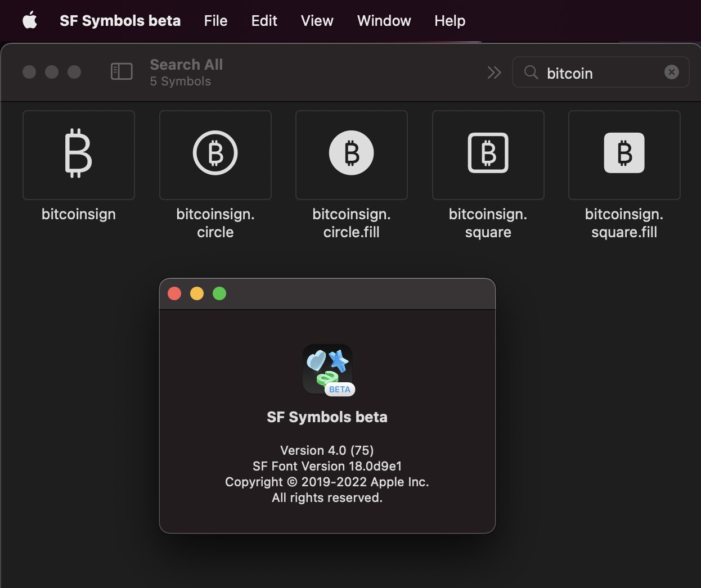Screen dimensions: 701x588
Task: Click the bitcoinsign name label
Action: (x=79, y=214)
